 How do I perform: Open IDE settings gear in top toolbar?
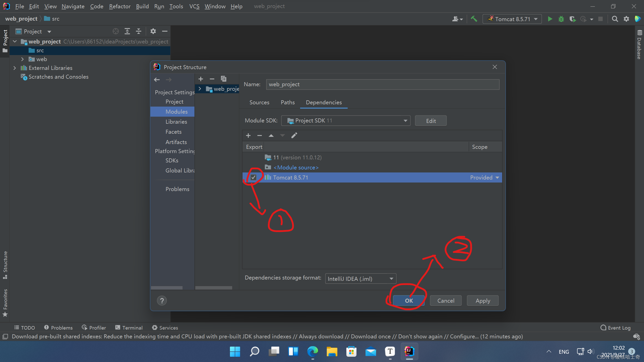pos(626,19)
